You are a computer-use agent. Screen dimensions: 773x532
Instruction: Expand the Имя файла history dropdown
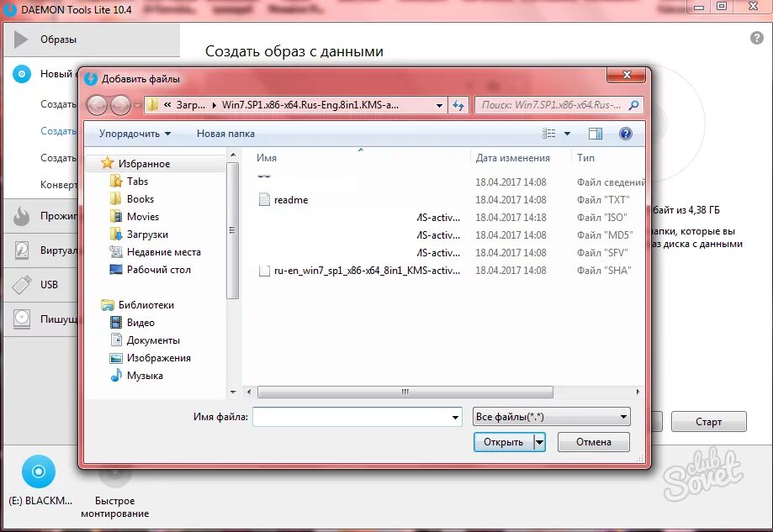[x=455, y=417]
